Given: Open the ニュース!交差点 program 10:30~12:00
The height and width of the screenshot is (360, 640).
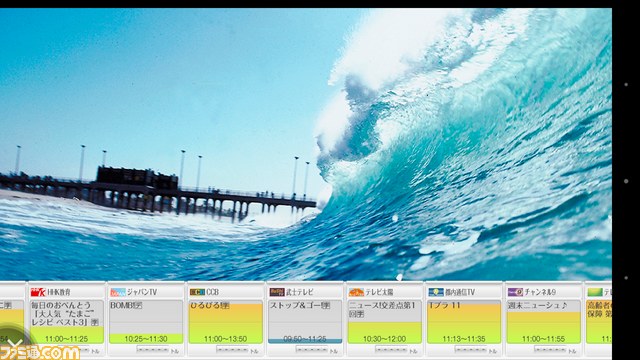Looking at the screenshot, I should (x=384, y=322).
